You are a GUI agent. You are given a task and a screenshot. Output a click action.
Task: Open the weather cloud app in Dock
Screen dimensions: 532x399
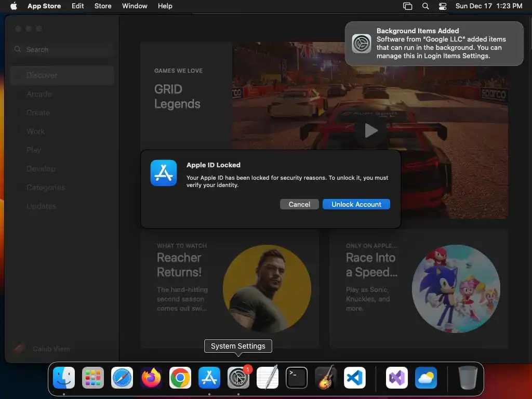pos(426,378)
